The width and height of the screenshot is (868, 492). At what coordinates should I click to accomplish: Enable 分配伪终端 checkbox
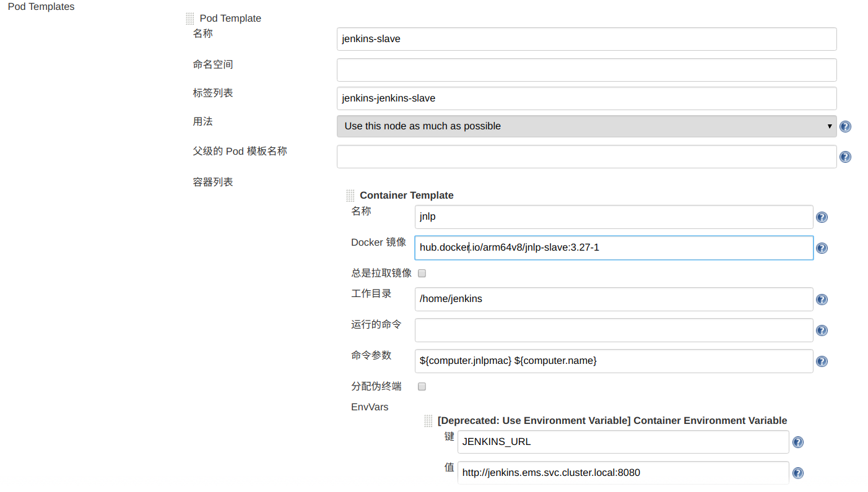tap(422, 386)
